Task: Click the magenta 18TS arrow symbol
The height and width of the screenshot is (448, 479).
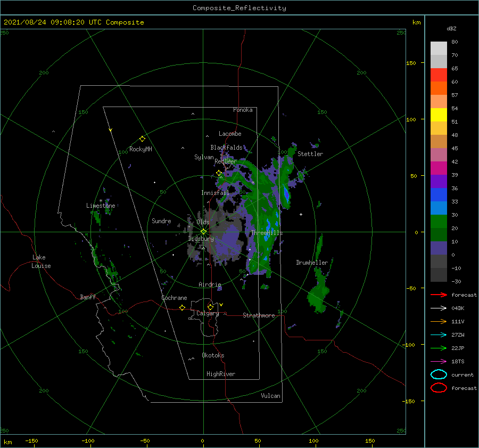Action: pyautogui.click(x=439, y=362)
